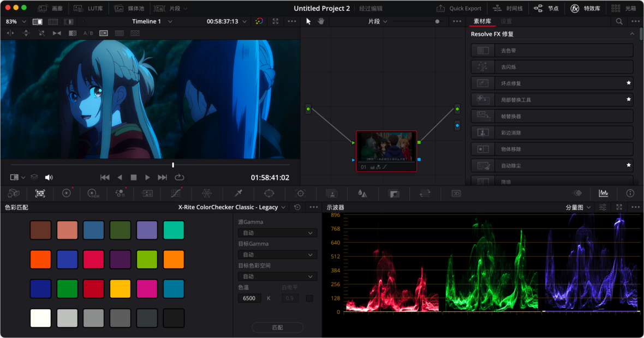Open the Blur palette icon

(x=361, y=194)
